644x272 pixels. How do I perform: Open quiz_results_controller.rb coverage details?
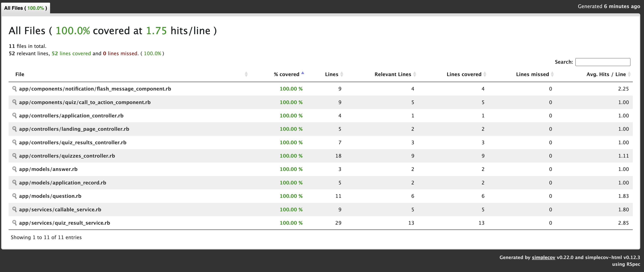[73, 143]
